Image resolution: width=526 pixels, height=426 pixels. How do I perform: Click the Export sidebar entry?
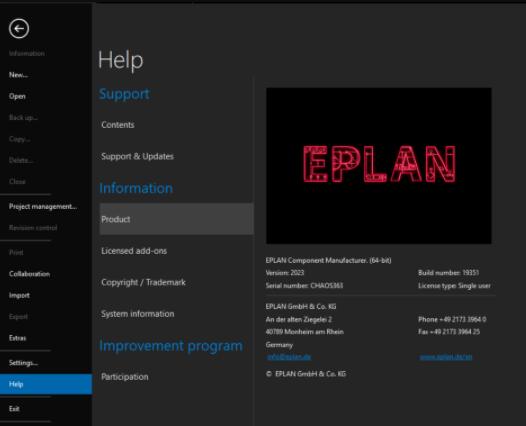pyautogui.click(x=18, y=317)
